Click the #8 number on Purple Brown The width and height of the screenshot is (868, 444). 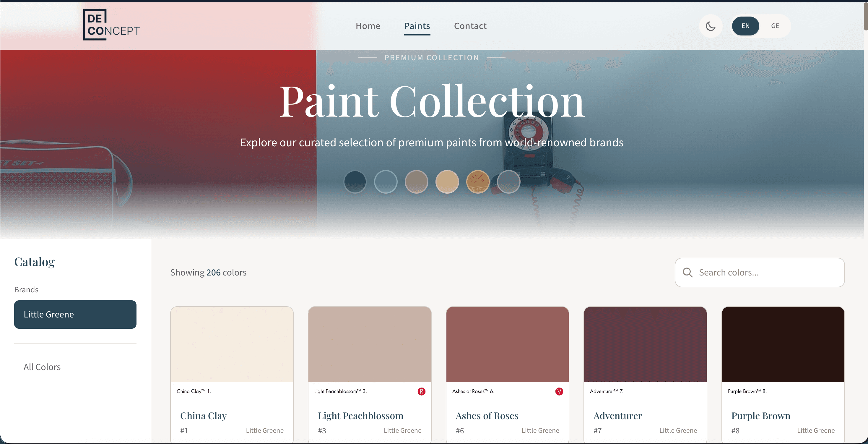click(x=735, y=430)
